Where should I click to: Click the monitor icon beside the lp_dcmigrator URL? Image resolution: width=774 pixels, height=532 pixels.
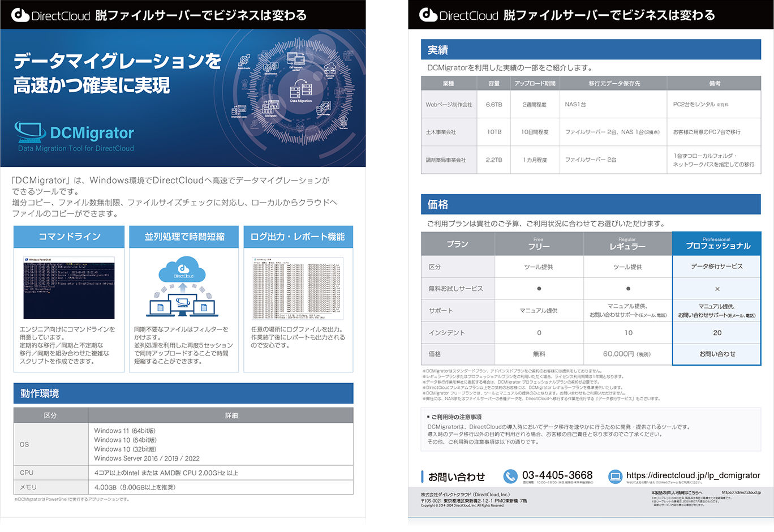point(615,477)
